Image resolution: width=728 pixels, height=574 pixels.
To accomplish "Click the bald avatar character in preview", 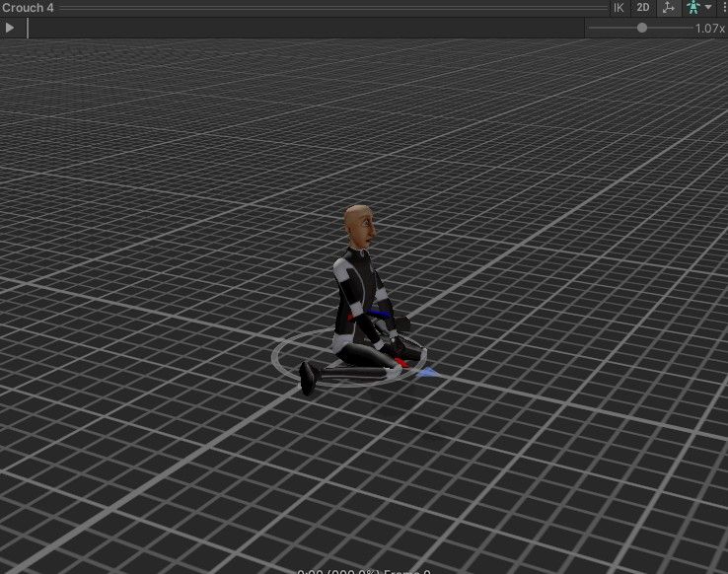I will [x=360, y=299].
